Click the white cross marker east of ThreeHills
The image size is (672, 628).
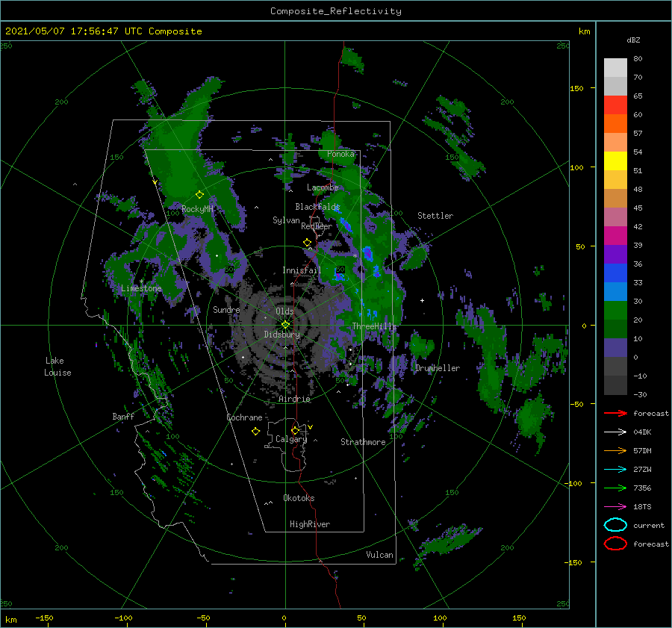(422, 300)
